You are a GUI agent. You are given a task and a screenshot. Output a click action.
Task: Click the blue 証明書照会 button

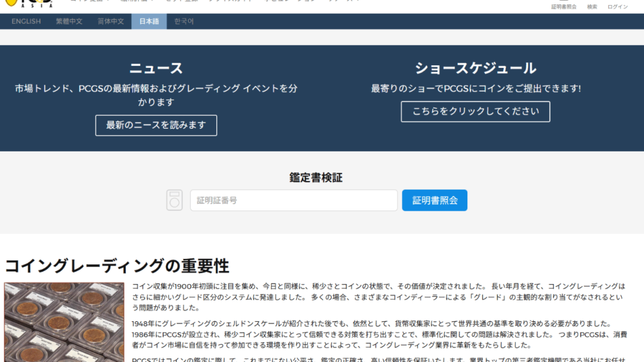[x=435, y=200]
